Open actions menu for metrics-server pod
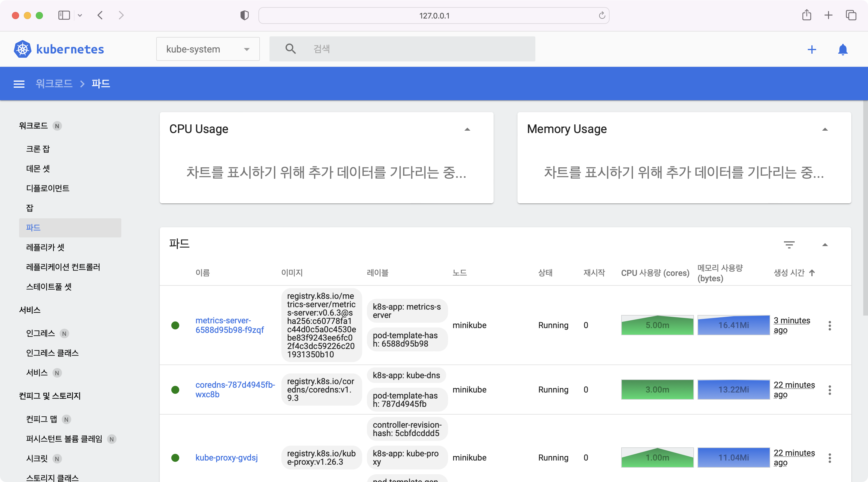The image size is (868, 482). 830,325
